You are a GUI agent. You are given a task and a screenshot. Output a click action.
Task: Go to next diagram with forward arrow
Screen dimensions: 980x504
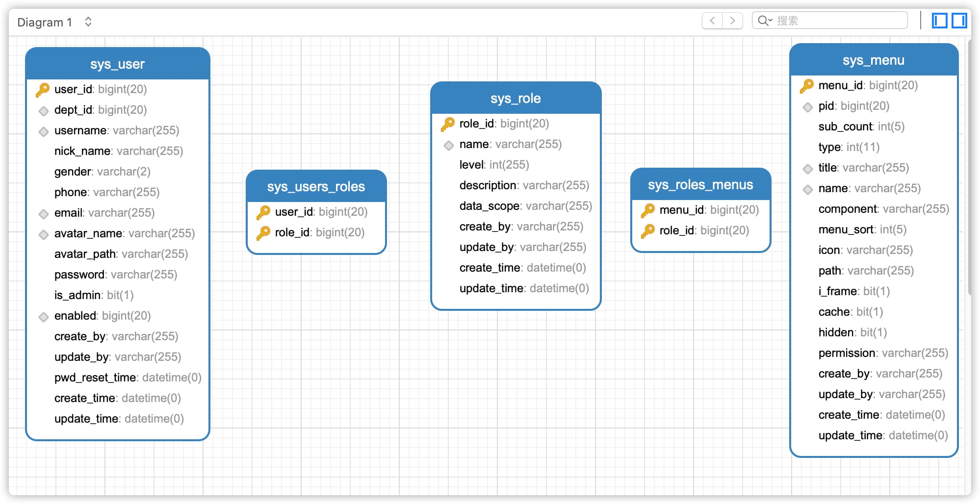coord(733,21)
